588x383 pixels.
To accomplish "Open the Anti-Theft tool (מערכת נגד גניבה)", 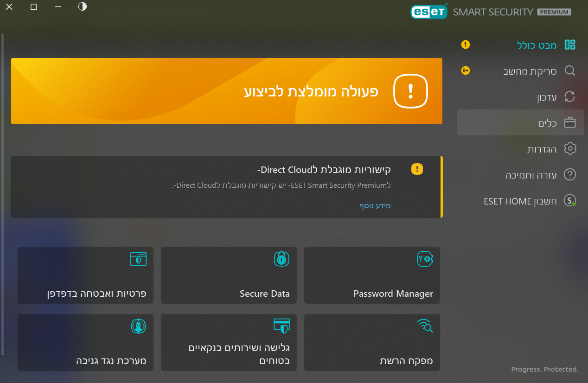I will 85,342.
